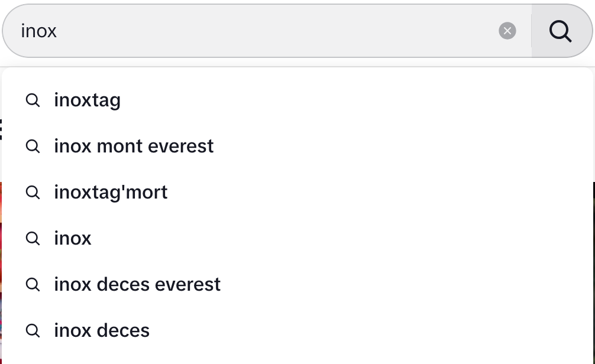
Task: Open the partially hidden hamburger menu at left edge
Action: 1,129
